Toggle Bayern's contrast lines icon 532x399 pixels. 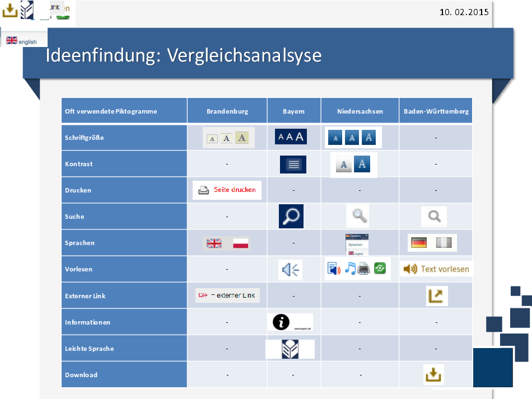pos(293,165)
